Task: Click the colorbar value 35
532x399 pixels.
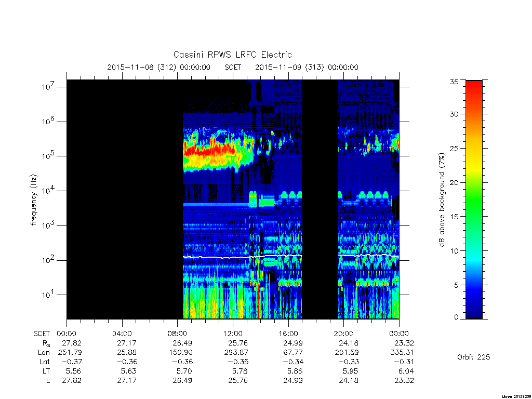Action: pyautogui.click(x=454, y=82)
